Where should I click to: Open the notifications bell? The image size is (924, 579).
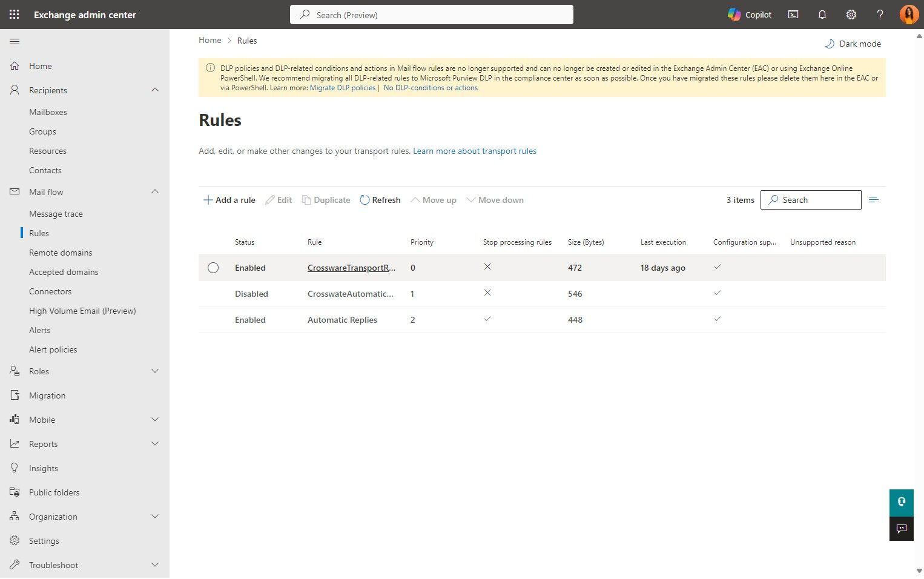coord(822,15)
